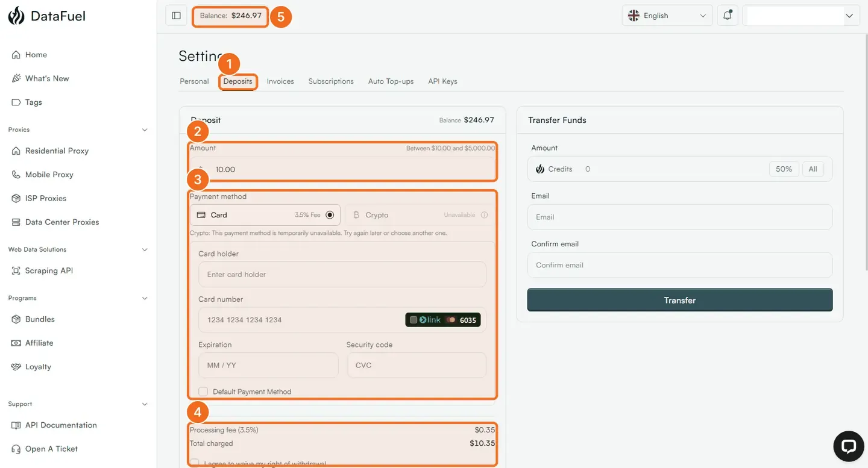This screenshot has width=868, height=468.
Task: Click the 50% credits button
Action: (x=784, y=169)
